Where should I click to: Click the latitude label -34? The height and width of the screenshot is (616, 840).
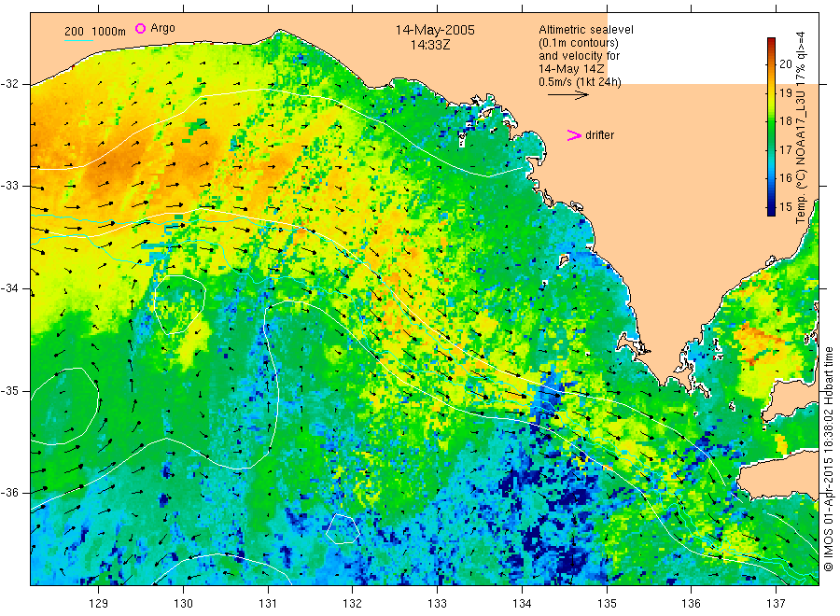(9, 288)
